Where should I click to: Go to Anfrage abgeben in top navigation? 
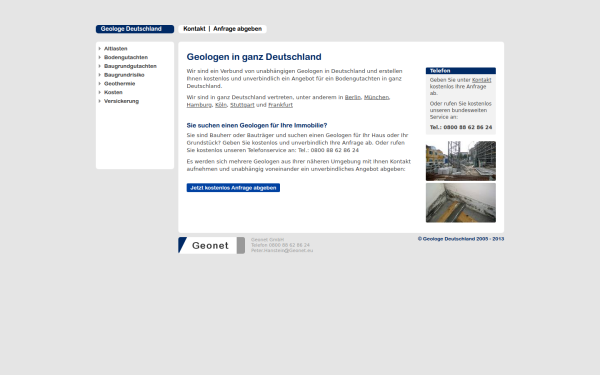pos(238,29)
